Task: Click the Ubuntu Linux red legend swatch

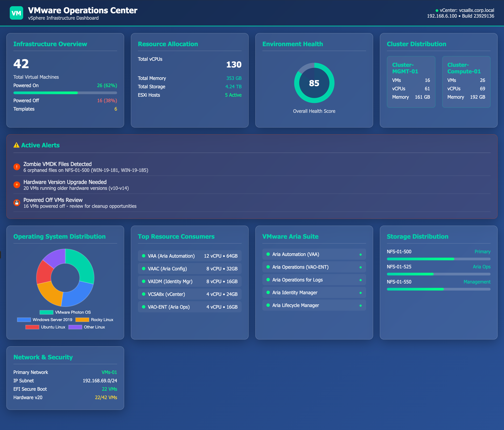Action: click(x=32, y=327)
